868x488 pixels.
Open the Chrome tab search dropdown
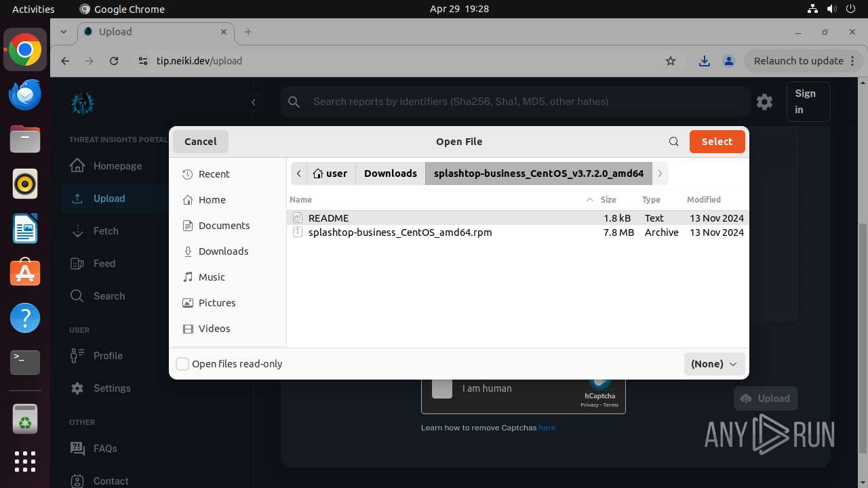[64, 32]
